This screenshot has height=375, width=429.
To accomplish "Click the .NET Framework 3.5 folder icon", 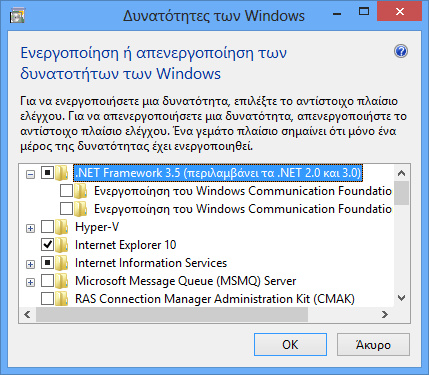I will [62, 173].
